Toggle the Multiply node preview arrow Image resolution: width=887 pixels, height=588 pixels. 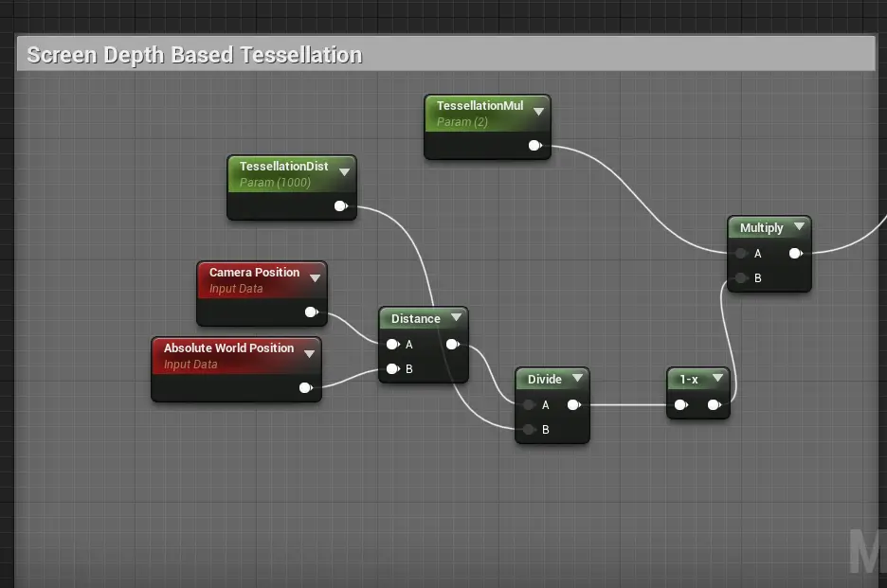799,226
